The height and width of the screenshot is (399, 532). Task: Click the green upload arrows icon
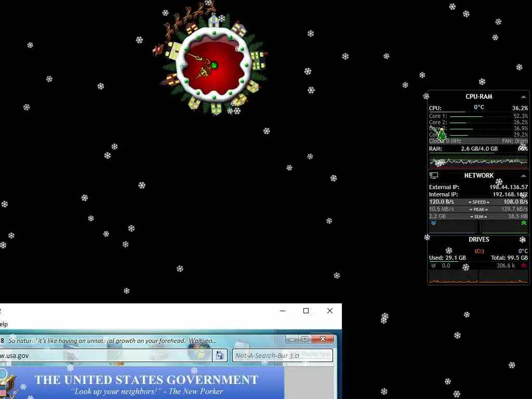(x=524, y=223)
